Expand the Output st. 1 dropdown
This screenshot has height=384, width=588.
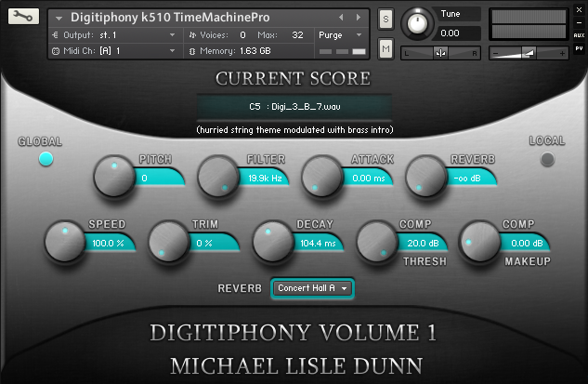(x=172, y=34)
